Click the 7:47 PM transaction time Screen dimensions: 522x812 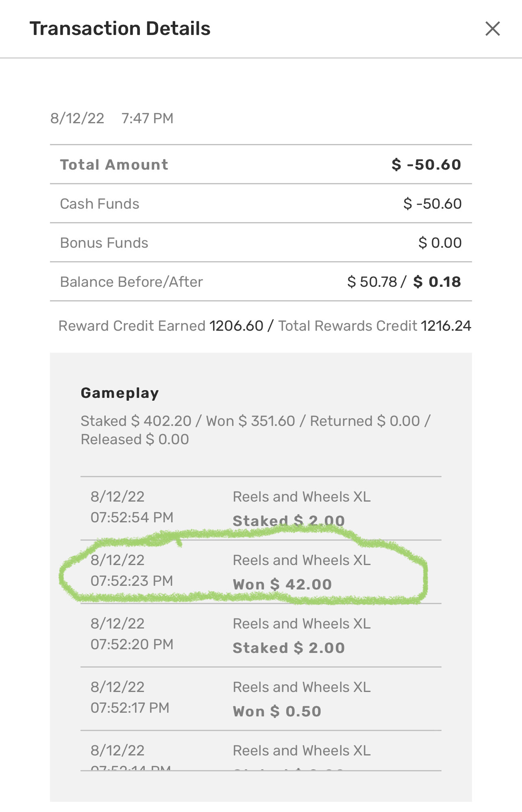coord(147,118)
